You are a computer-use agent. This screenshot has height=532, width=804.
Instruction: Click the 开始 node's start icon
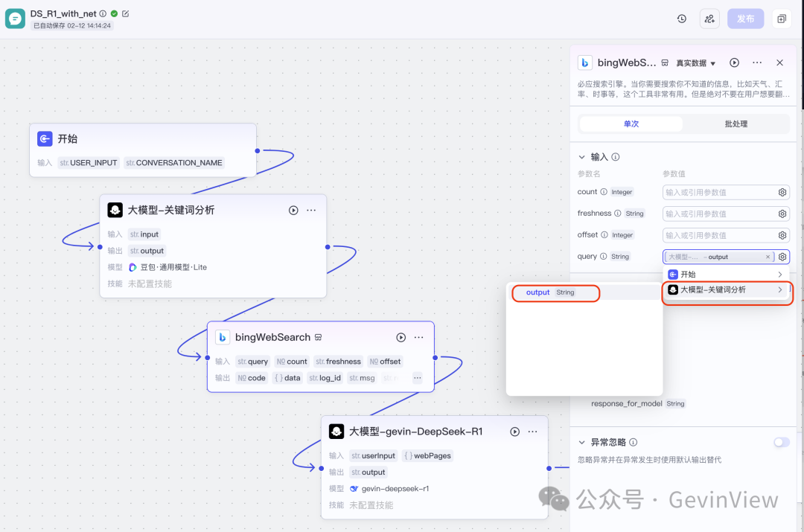coord(45,138)
